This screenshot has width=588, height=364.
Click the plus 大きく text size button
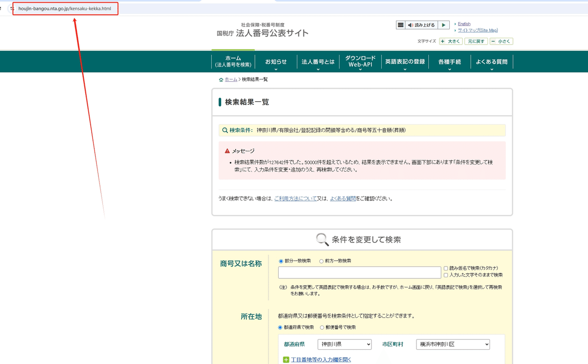pyautogui.click(x=451, y=41)
